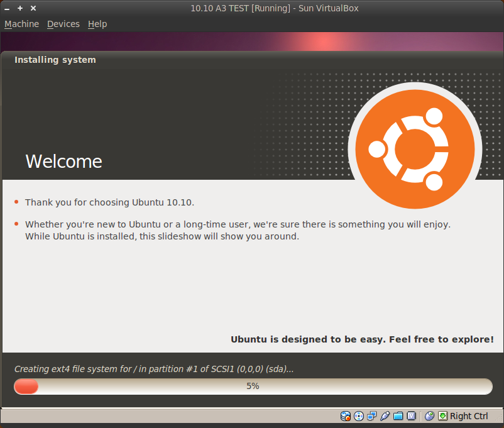The width and height of the screenshot is (504, 428).
Task: Click the keyboard capture green arrow icon
Action: pyautogui.click(x=442, y=416)
